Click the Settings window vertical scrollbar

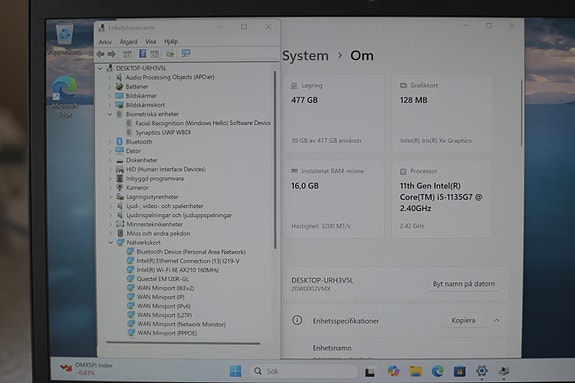(521, 113)
